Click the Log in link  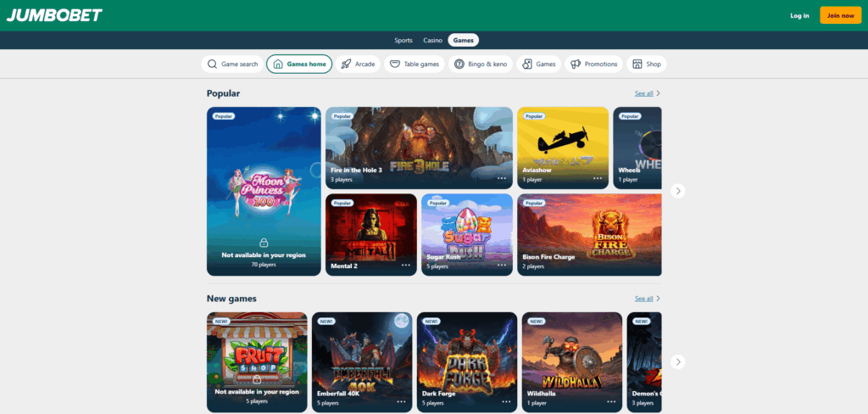[x=799, y=15]
